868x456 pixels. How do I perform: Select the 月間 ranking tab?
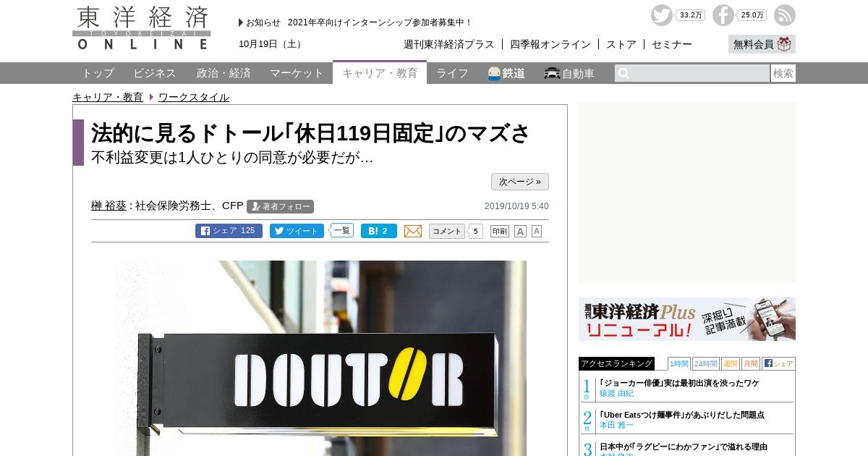point(751,363)
